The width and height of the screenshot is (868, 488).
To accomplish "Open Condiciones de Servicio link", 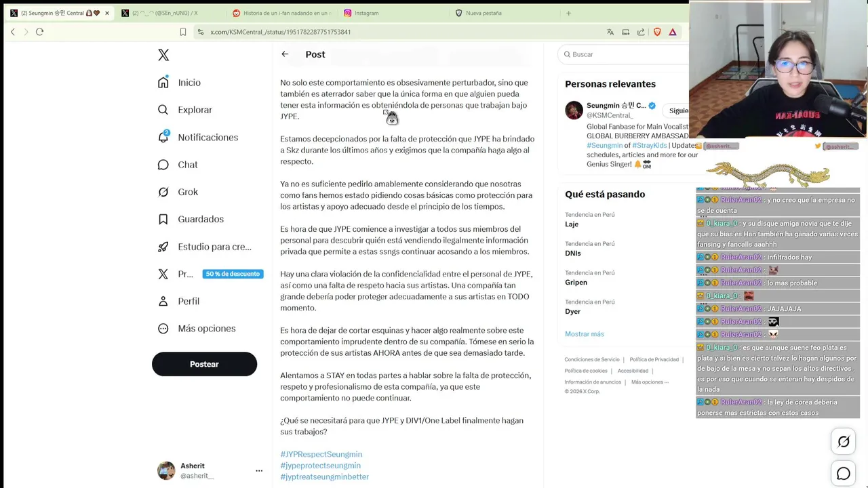I will 592,360.
